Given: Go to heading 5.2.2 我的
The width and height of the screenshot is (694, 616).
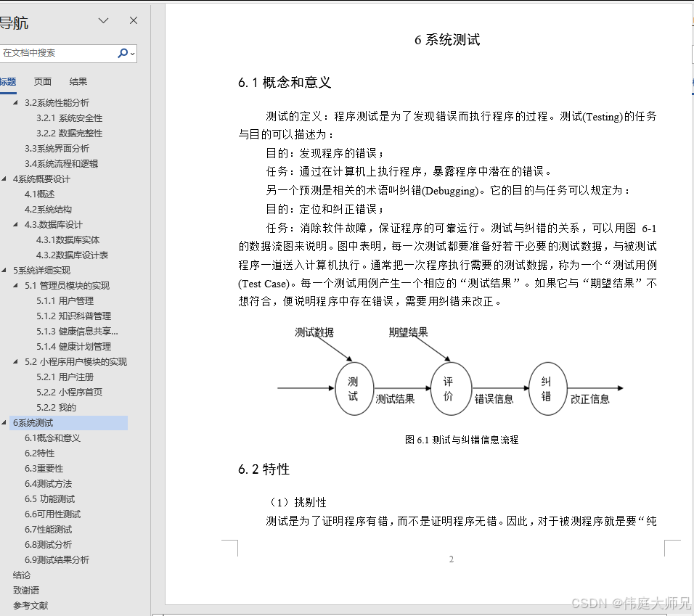Looking at the screenshot, I should tap(56, 408).
